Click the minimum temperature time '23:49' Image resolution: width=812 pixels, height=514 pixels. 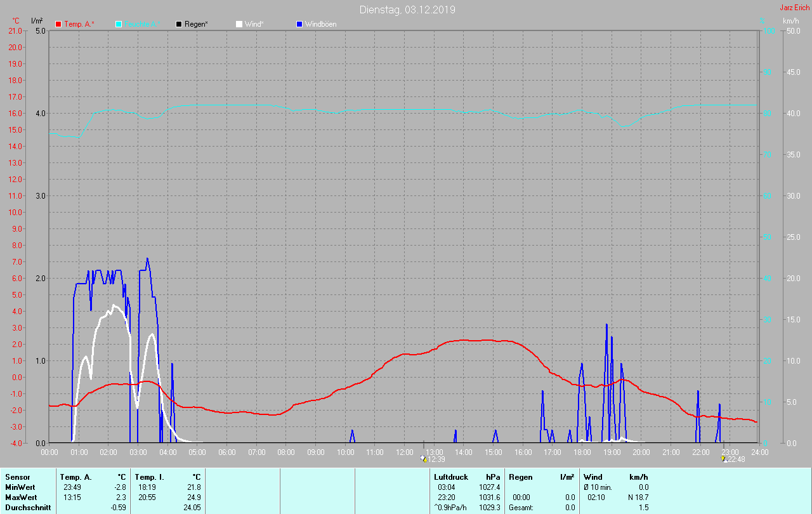[72, 487]
